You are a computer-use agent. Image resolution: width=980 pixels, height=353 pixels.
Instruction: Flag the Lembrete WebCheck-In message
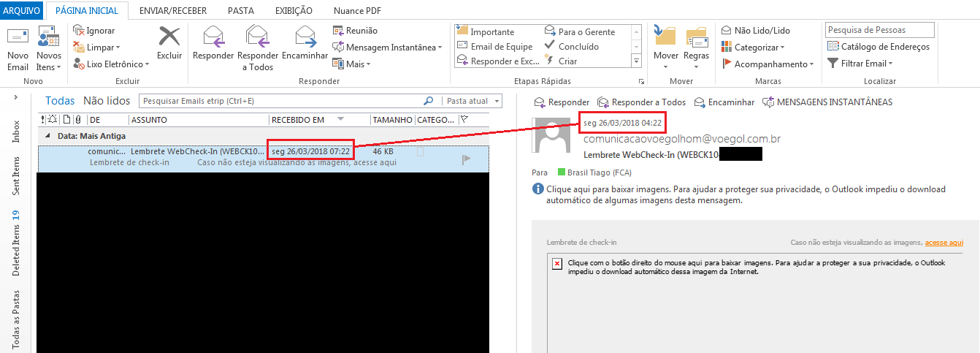point(467,159)
